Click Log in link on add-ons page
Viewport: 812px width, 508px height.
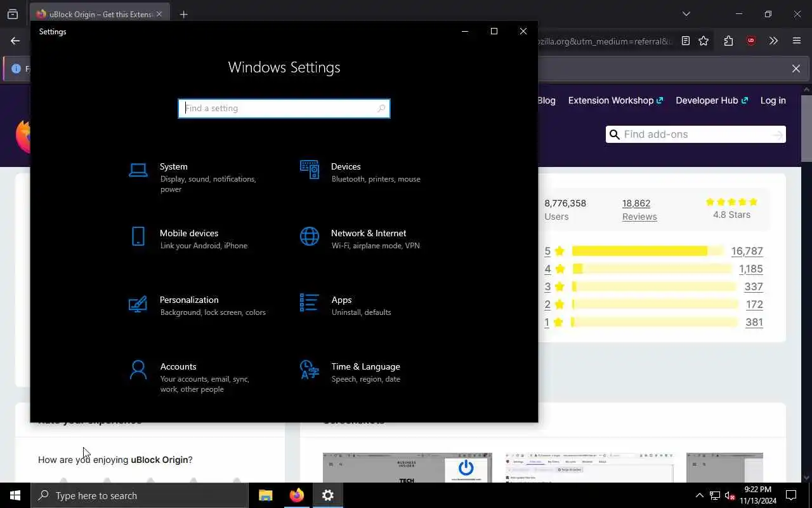coord(773,100)
